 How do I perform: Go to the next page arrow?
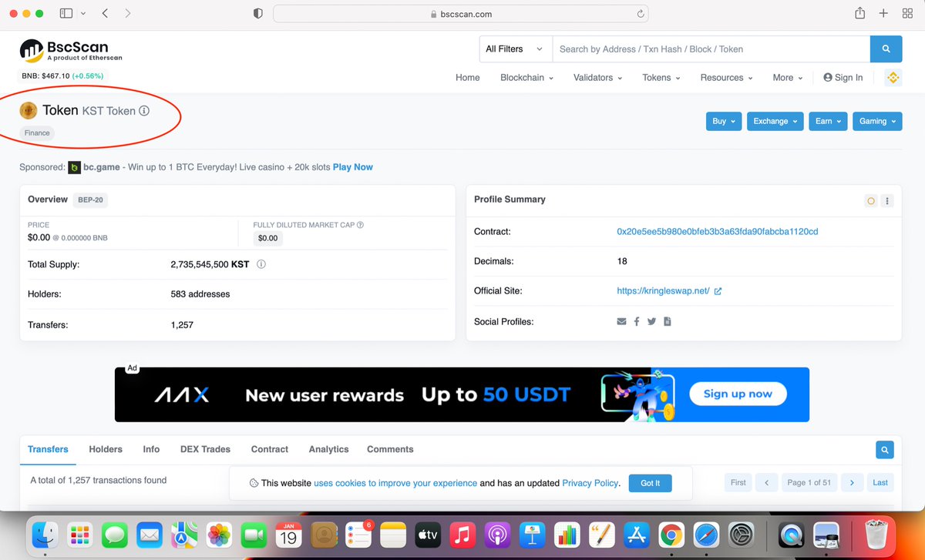coord(852,483)
